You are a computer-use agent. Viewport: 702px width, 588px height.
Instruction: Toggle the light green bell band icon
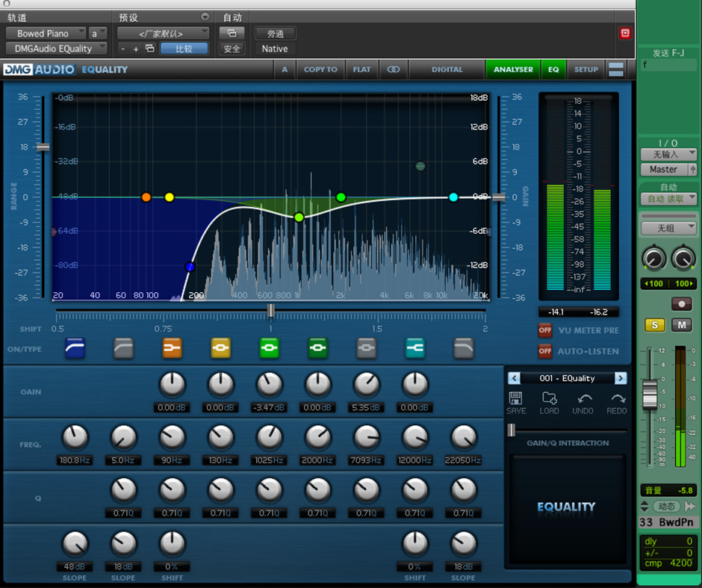click(x=270, y=348)
